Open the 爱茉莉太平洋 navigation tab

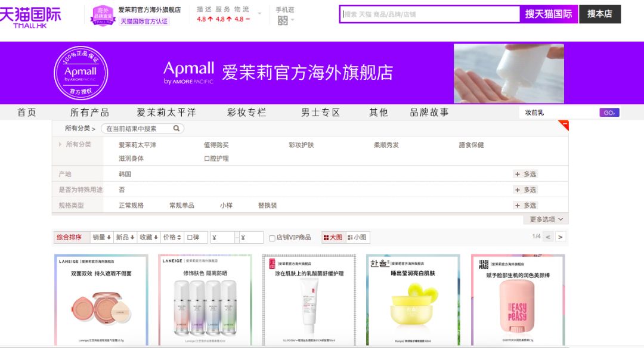click(166, 113)
